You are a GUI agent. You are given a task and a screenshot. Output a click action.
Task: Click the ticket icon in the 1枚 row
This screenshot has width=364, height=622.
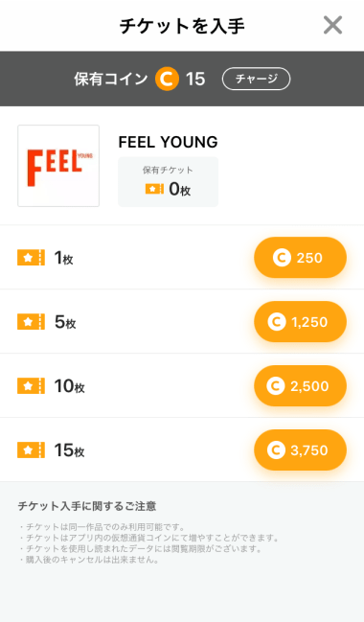coord(31,258)
